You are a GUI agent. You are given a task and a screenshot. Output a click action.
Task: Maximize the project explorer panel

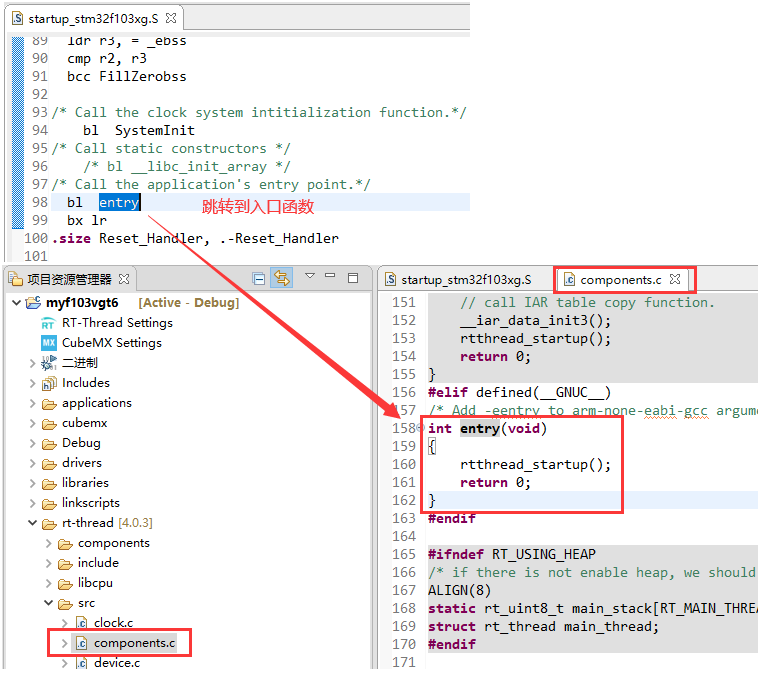coord(353,278)
